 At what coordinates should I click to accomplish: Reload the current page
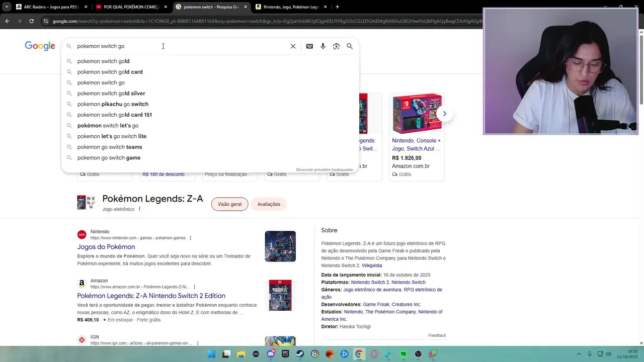[31, 21]
